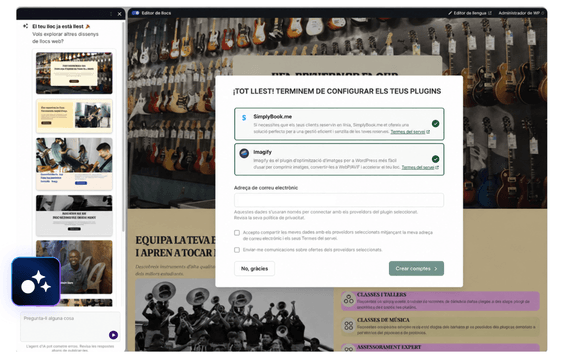Open the three-dot menu in assistant panel header

111,14
